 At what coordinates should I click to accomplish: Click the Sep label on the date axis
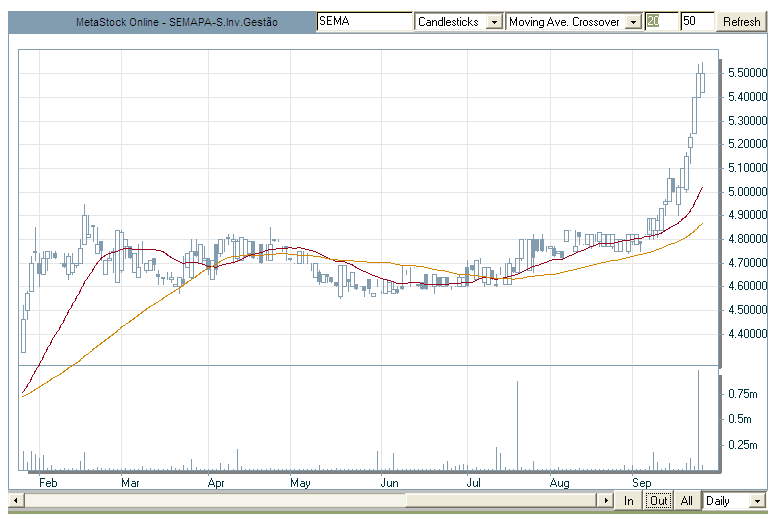(640, 482)
